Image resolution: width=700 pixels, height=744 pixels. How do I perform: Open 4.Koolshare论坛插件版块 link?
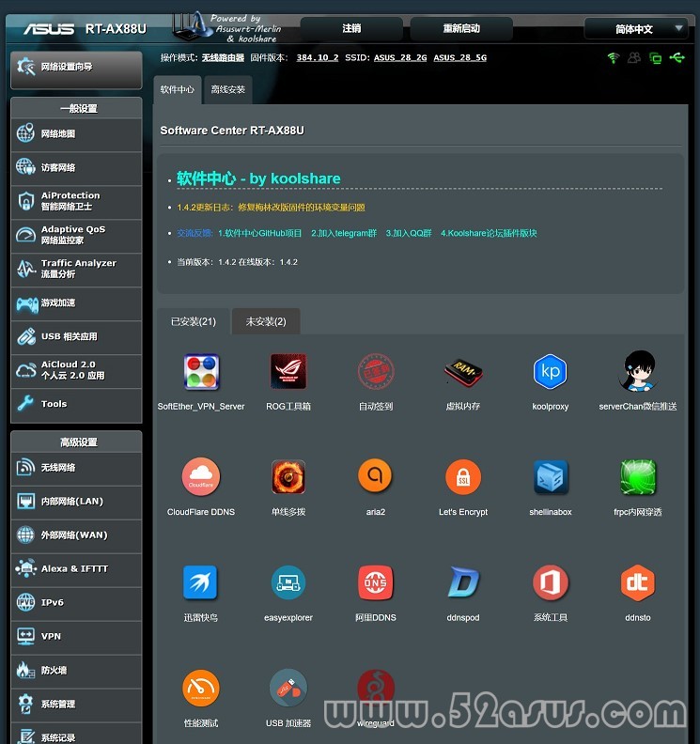click(489, 234)
